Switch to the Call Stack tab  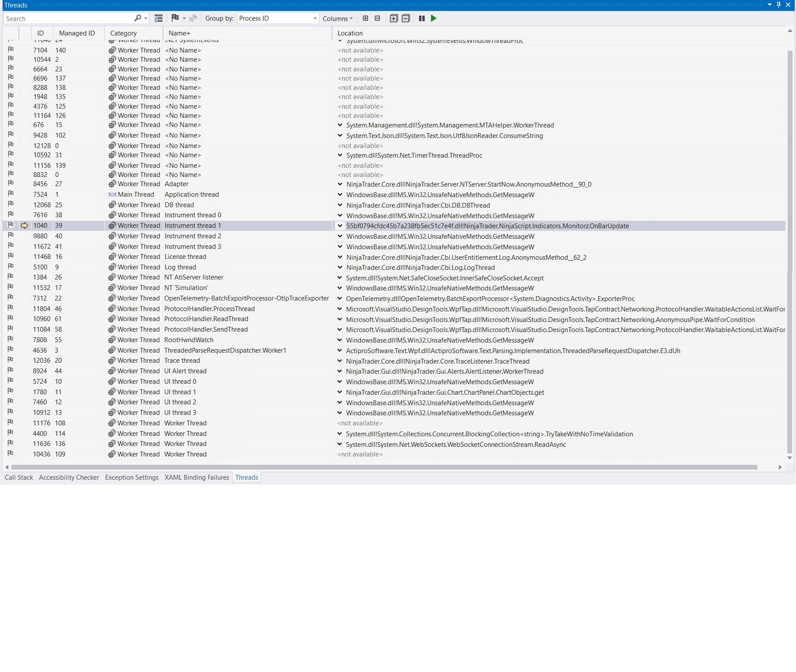(19, 477)
